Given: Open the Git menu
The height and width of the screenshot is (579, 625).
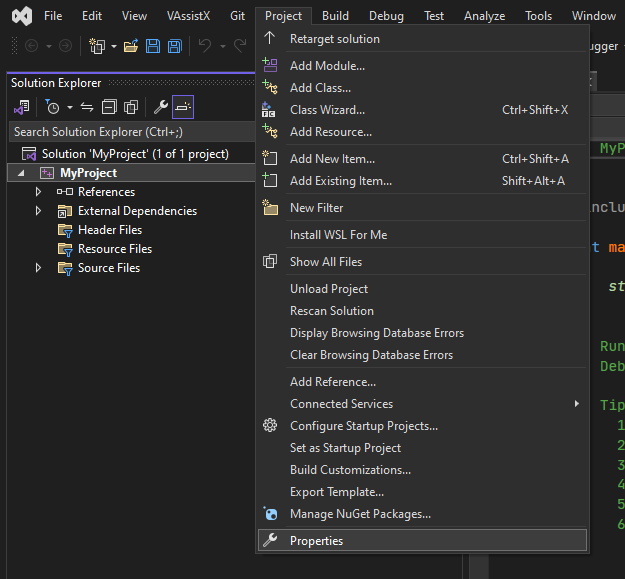Looking at the screenshot, I should tap(237, 16).
